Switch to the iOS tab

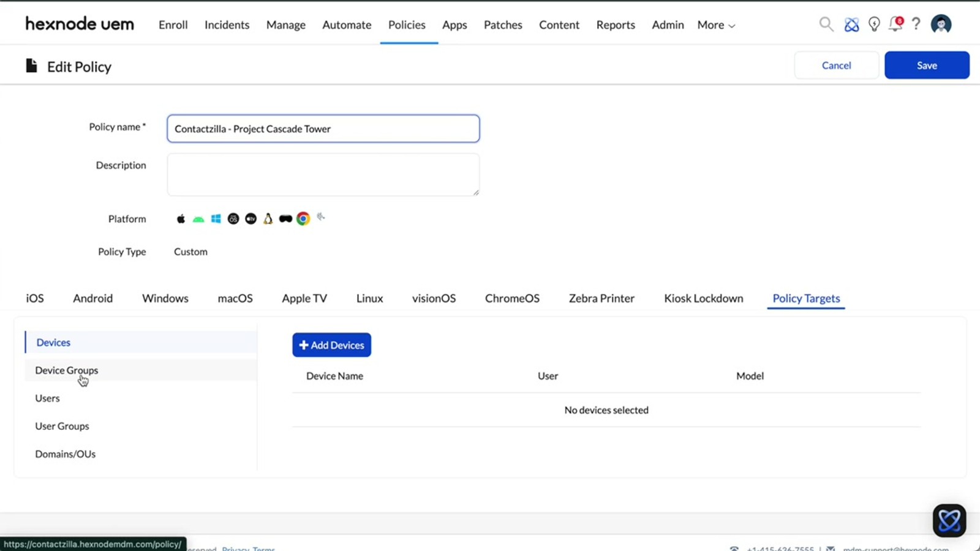coord(35,298)
